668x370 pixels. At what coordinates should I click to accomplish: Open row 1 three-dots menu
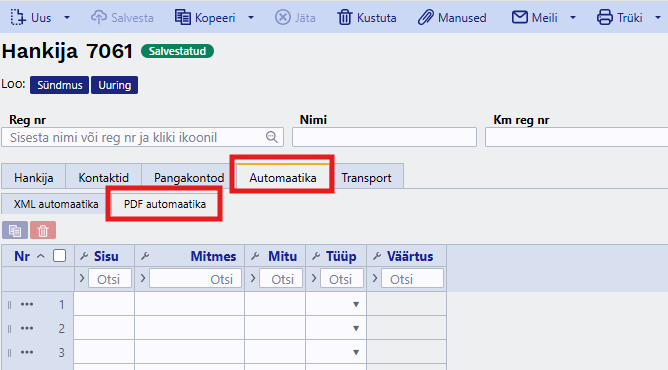tap(27, 304)
